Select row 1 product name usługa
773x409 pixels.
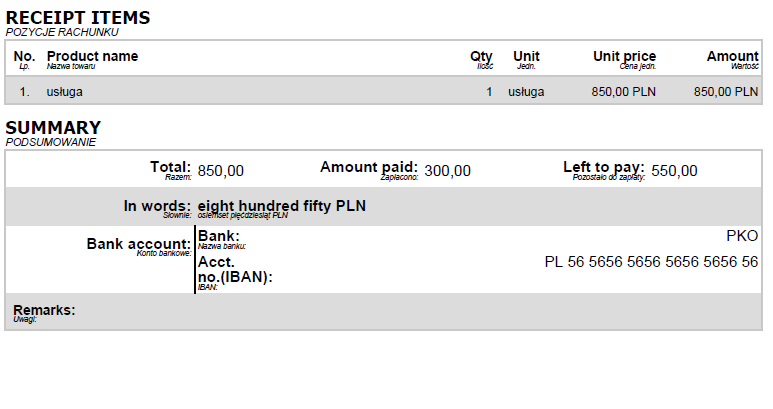tap(65, 92)
